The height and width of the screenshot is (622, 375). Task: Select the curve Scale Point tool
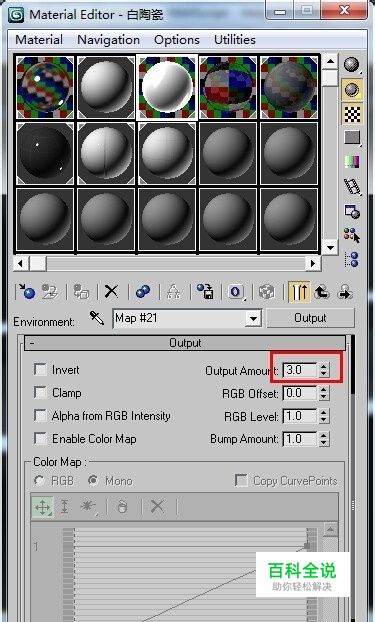(x=64, y=507)
